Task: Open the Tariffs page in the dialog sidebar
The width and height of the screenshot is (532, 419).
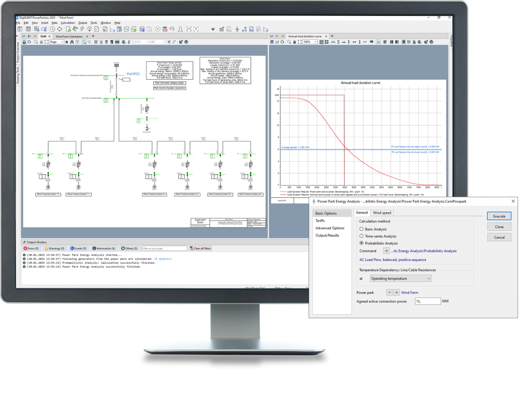Action: 320,221
